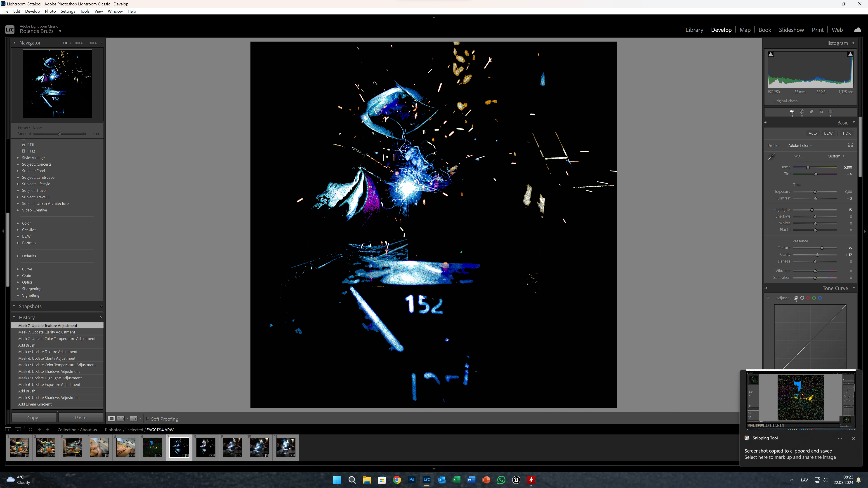The width and height of the screenshot is (868, 488).
Task: Select the Crop and rotate tool
Action: click(x=802, y=112)
